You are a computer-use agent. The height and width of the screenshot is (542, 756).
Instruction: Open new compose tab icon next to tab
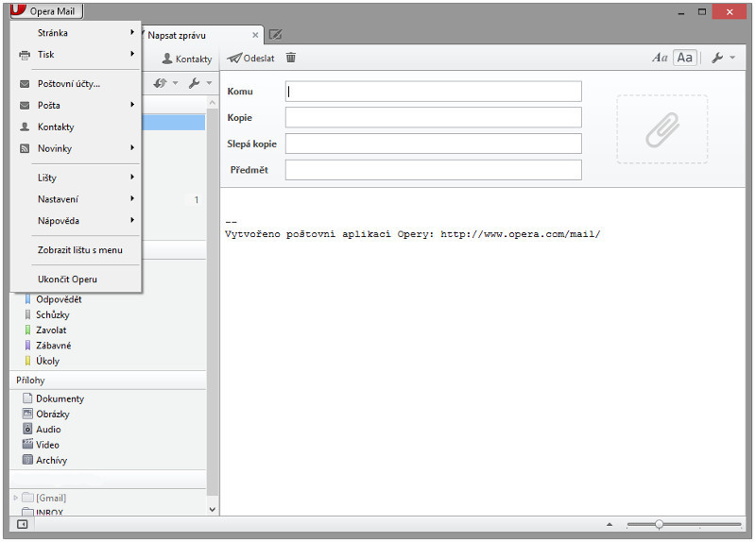(x=275, y=35)
